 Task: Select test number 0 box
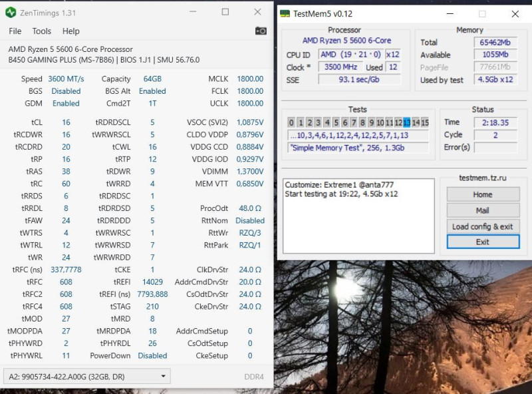tap(291, 122)
